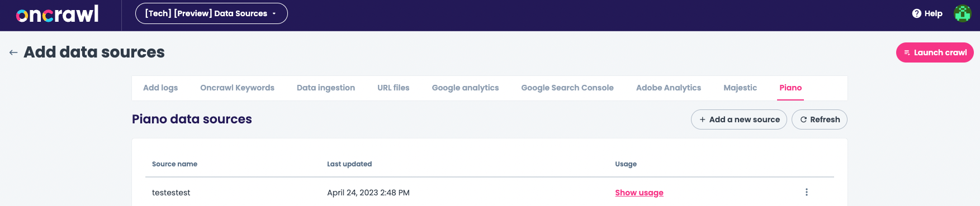Open Help with the question mark
The height and width of the screenshot is (206, 980).
click(x=927, y=13)
